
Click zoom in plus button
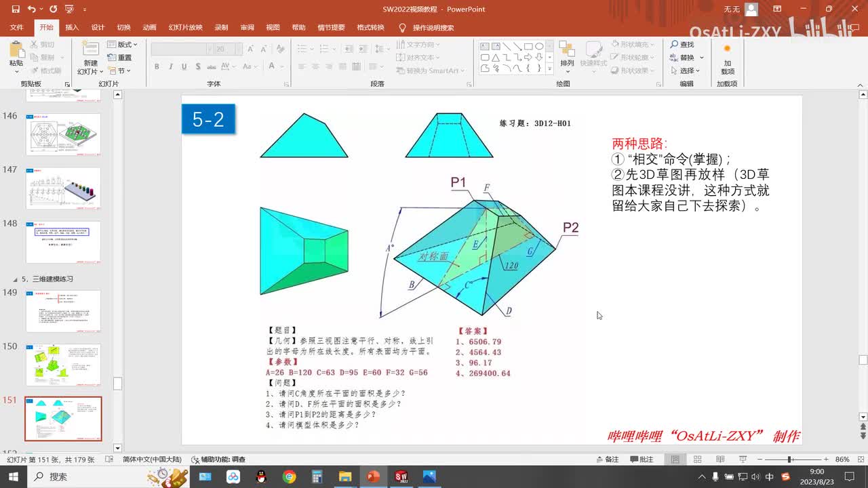[x=825, y=460]
